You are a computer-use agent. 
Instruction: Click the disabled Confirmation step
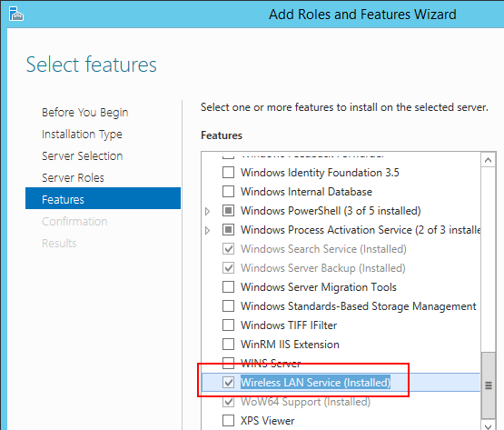click(x=74, y=222)
